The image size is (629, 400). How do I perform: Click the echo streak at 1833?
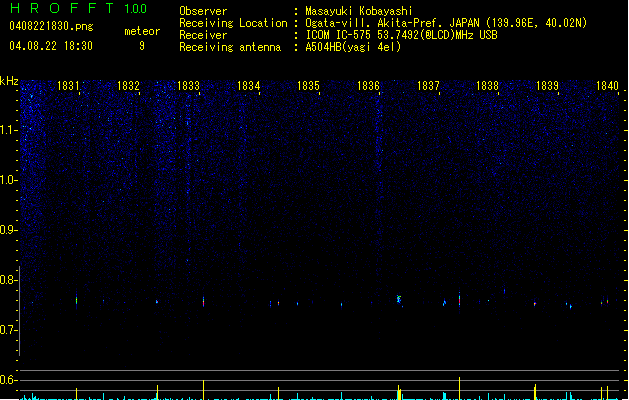point(203,302)
